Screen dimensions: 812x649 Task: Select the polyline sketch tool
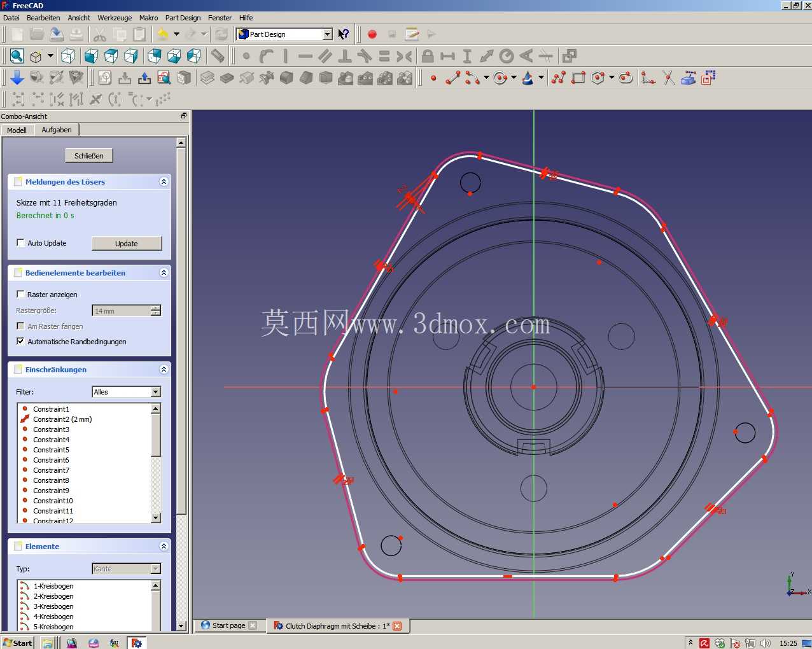click(x=558, y=78)
